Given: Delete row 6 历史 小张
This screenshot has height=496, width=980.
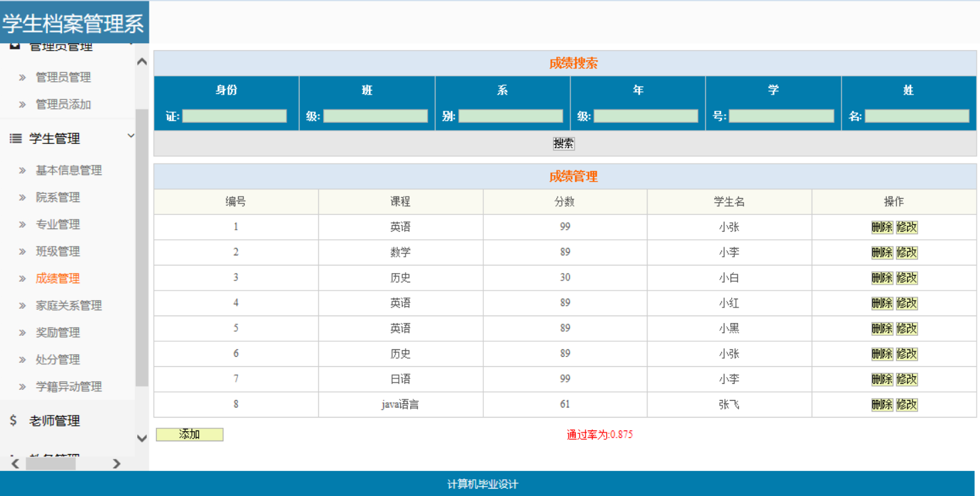Looking at the screenshot, I should pyautogui.click(x=882, y=354).
